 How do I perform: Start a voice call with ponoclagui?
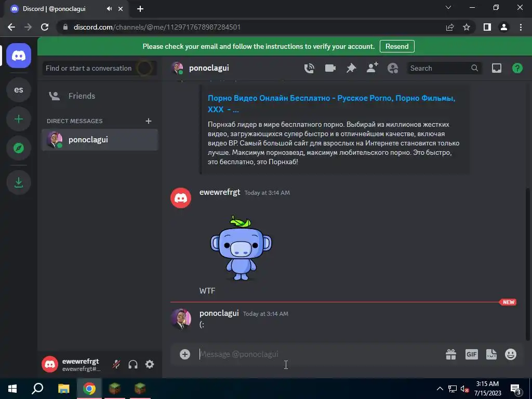(x=309, y=68)
